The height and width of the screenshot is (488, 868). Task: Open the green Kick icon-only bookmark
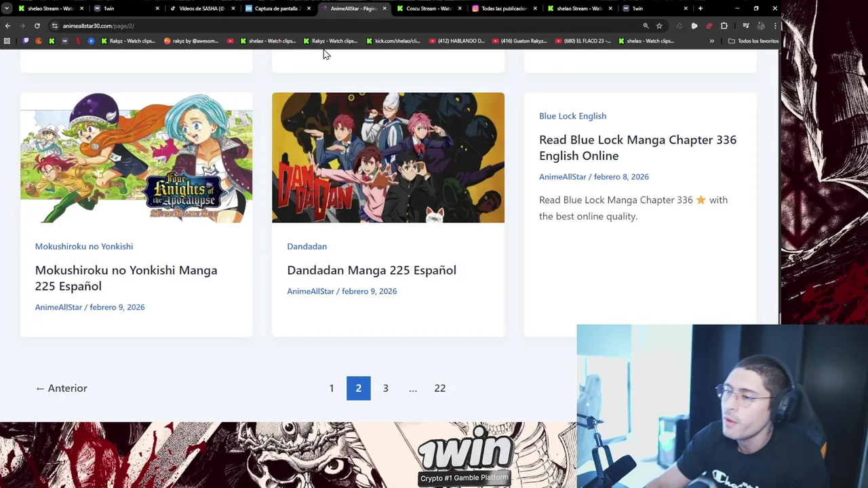pos(52,41)
